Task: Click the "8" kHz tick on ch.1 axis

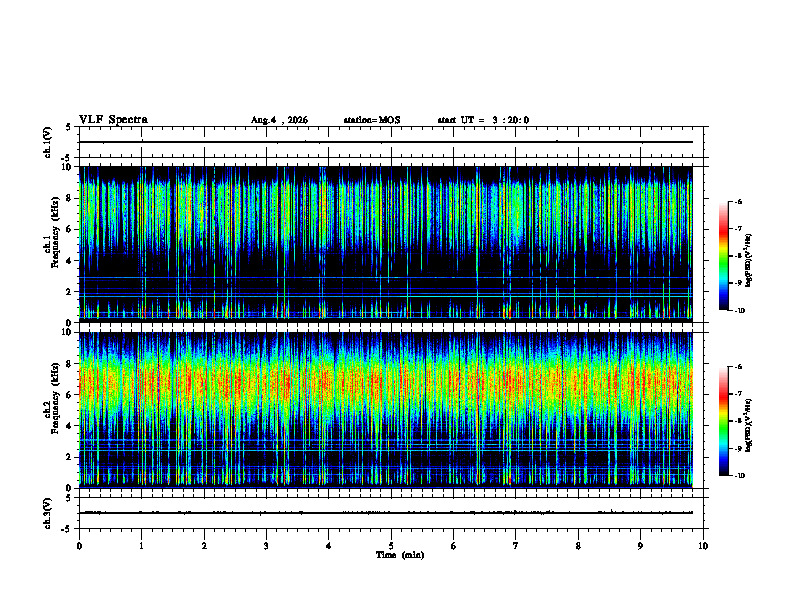Action: (70, 198)
